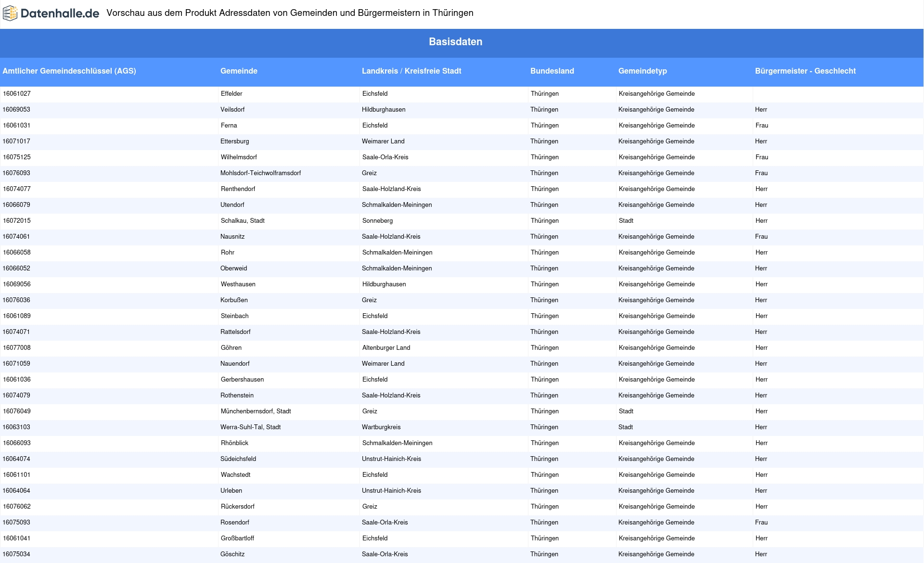This screenshot has width=924, height=563.
Task: Click Kreisangehörige Gemeinde in the Göschitz row
Action: point(656,554)
